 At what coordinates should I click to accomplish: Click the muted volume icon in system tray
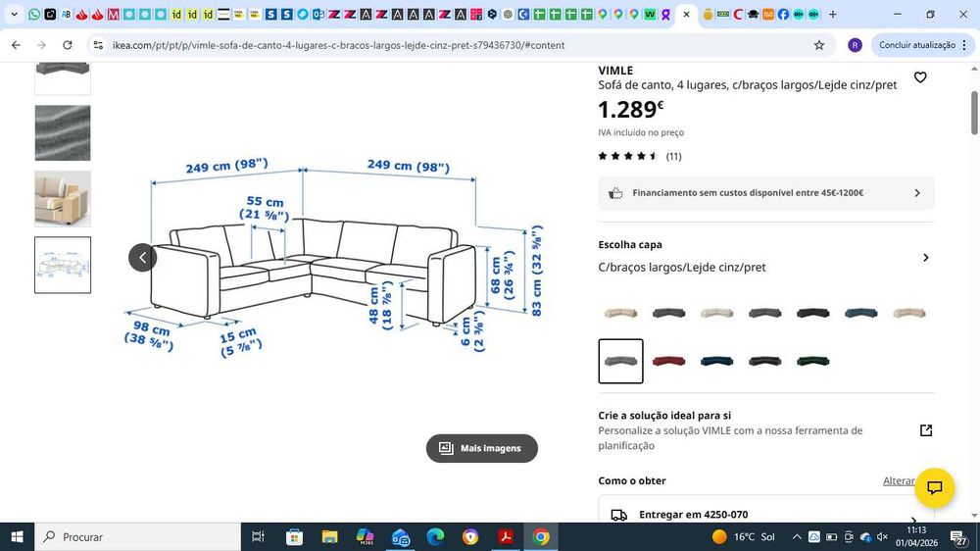[883, 536]
